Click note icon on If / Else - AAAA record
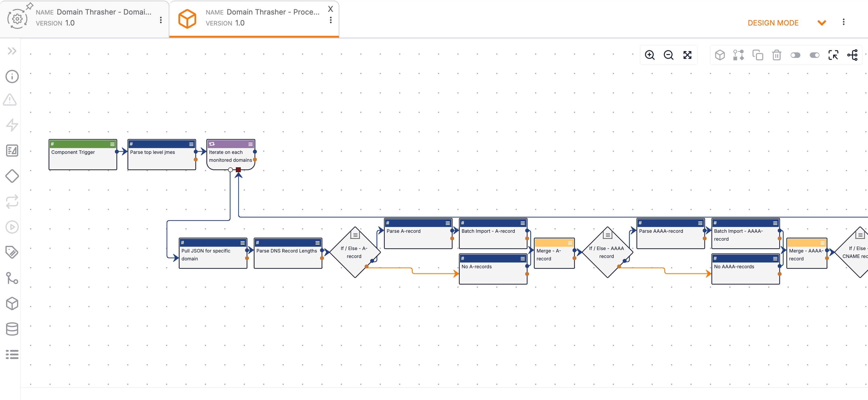This screenshot has height=400, width=868. pyautogui.click(x=608, y=235)
